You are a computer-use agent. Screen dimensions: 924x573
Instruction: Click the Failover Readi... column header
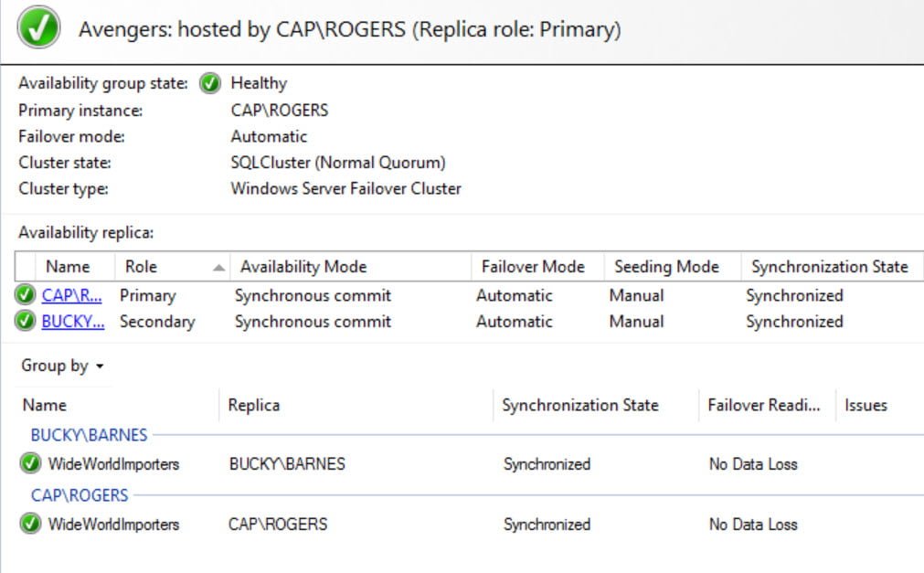coord(767,405)
